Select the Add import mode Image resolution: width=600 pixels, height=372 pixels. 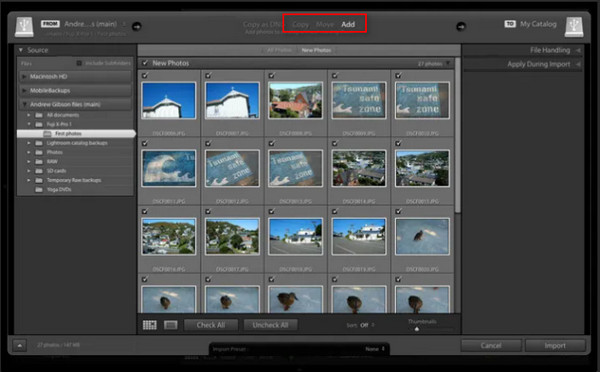click(348, 24)
